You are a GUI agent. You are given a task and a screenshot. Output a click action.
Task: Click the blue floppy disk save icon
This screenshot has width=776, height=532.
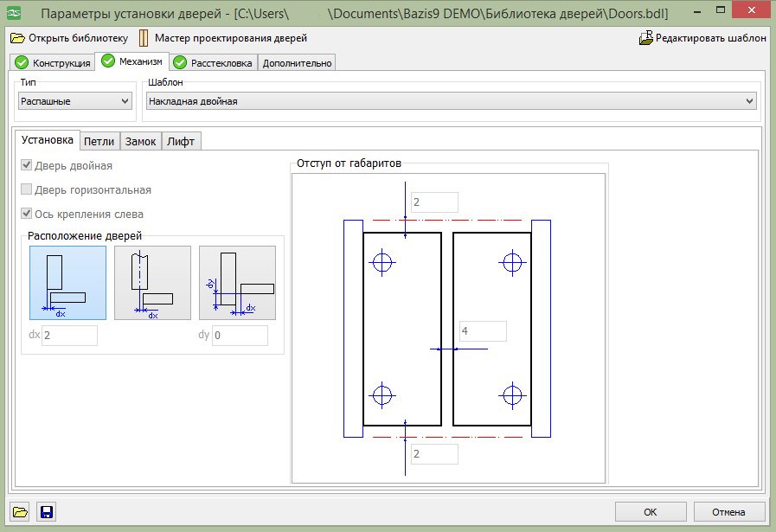47,512
